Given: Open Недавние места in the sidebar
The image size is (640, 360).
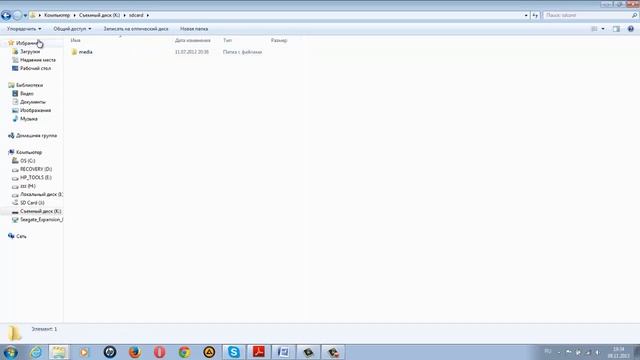Looking at the screenshot, I should point(38,60).
